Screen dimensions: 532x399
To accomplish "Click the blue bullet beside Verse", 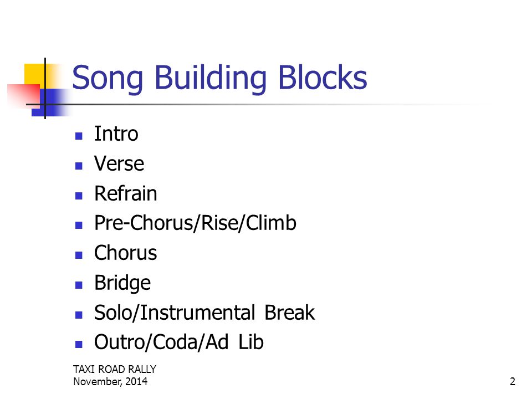I will click(79, 166).
